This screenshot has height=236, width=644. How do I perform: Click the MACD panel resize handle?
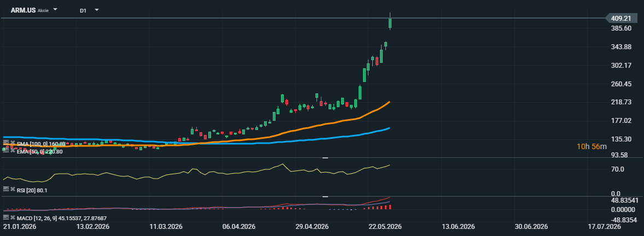tap(325, 197)
